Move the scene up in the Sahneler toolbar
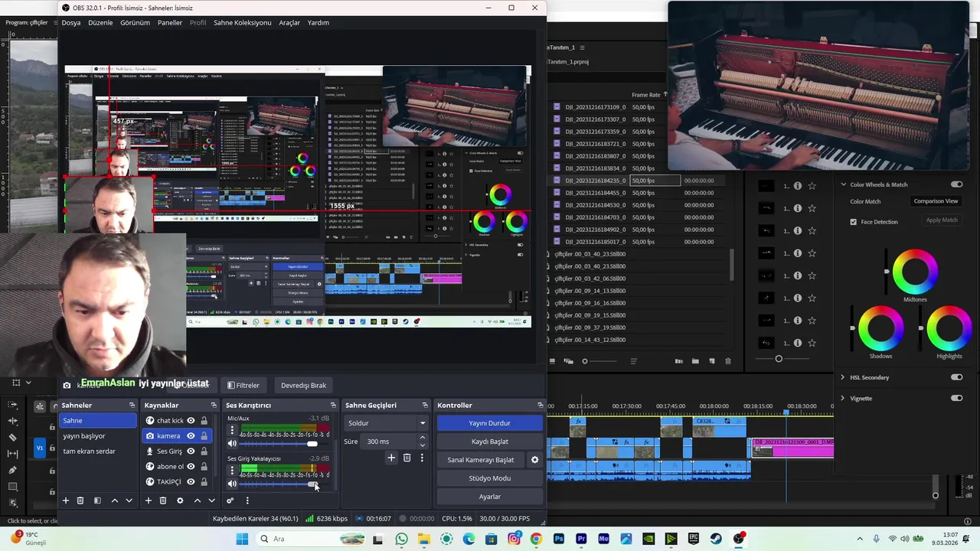 115,500
